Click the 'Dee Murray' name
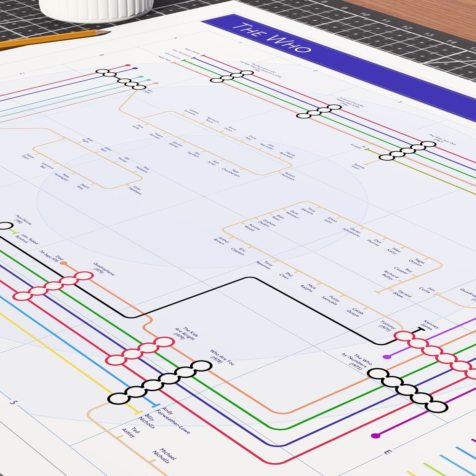Screen dimensions: 476x476 [374, 242]
